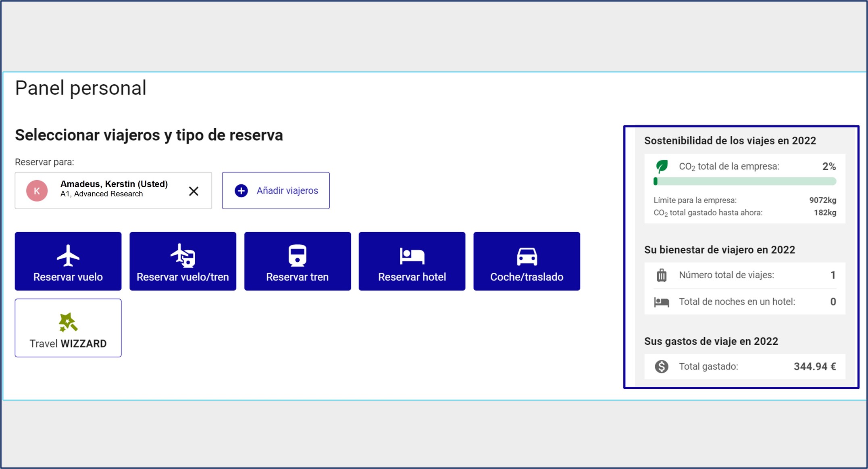Click the pink K traveler avatar
The height and width of the screenshot is (469, 868).
[37, 191]
